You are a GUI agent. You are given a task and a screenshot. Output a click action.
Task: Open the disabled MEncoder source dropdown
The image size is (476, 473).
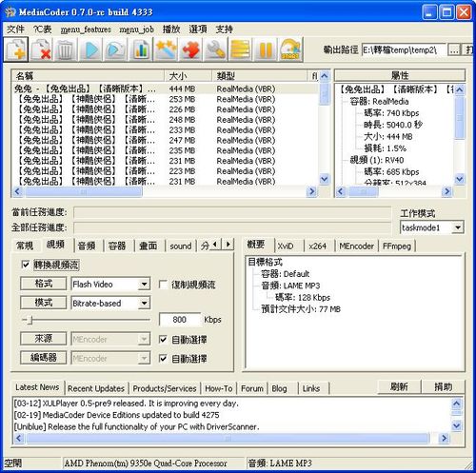pos(144,340)
